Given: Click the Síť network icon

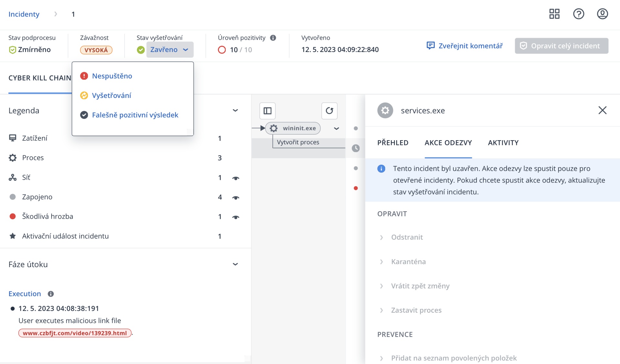Looking at the screenshot, I should pos(13,177).
